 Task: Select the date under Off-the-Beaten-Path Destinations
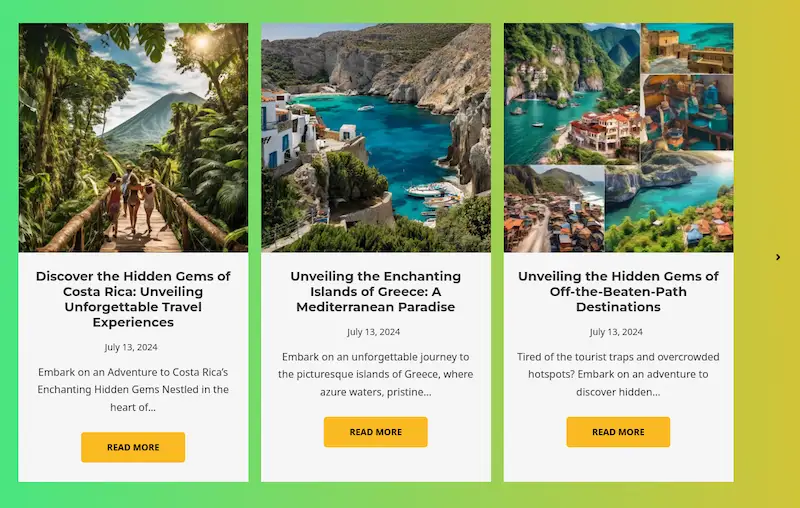coord(616,332)
